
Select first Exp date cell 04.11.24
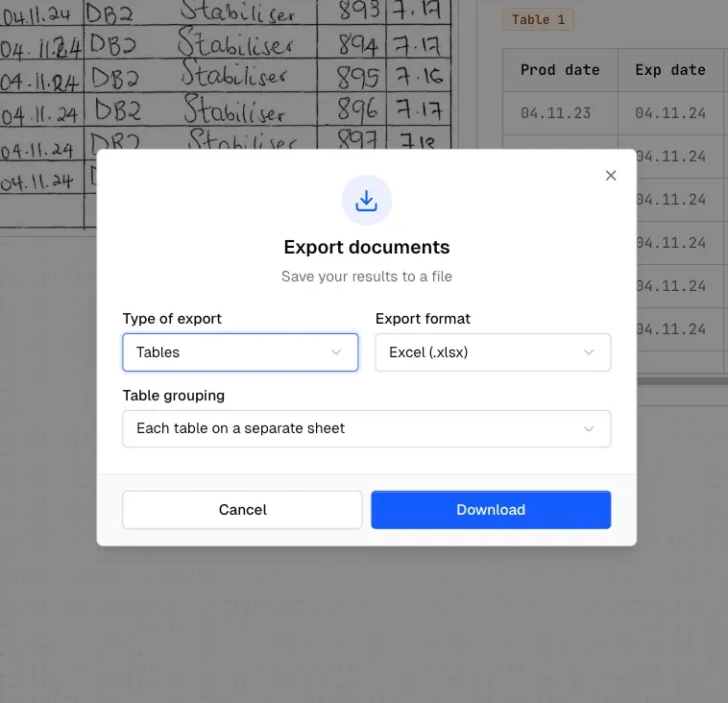point(670,113)
